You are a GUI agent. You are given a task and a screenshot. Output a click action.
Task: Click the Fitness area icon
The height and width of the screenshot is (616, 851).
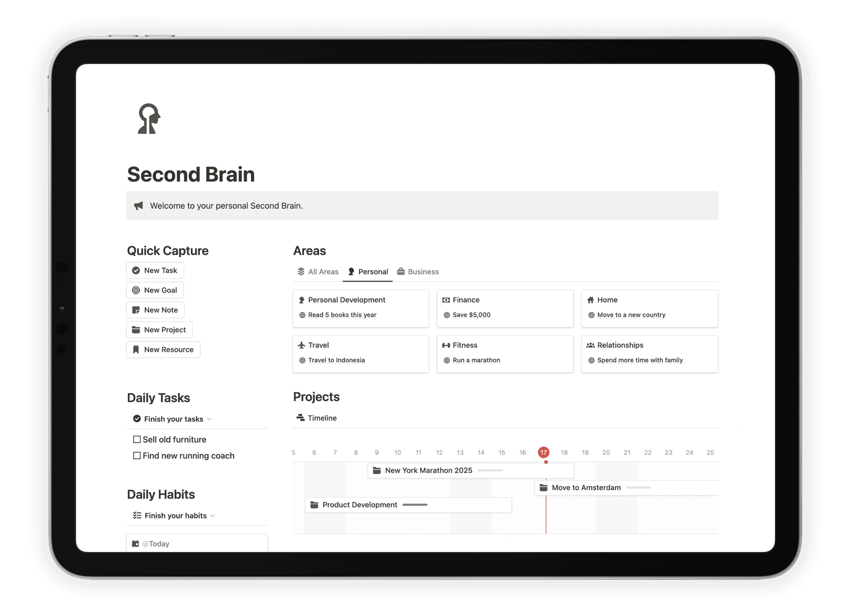447,344
